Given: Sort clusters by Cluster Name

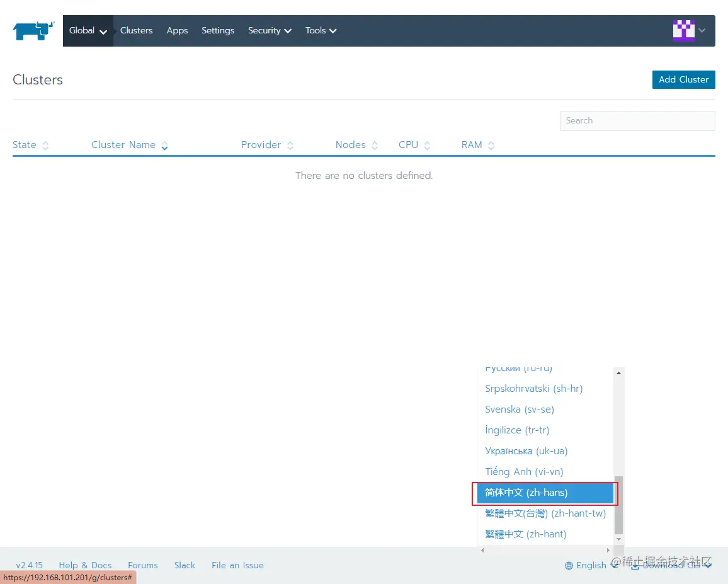Looking at the screenshot, I should (130, 145).
